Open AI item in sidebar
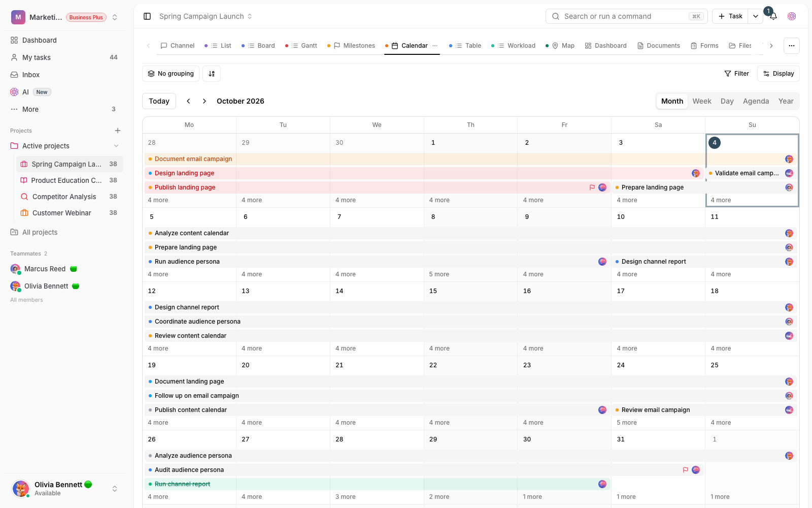The height and width of the screenshot is (508, 812). click(65, 92)
